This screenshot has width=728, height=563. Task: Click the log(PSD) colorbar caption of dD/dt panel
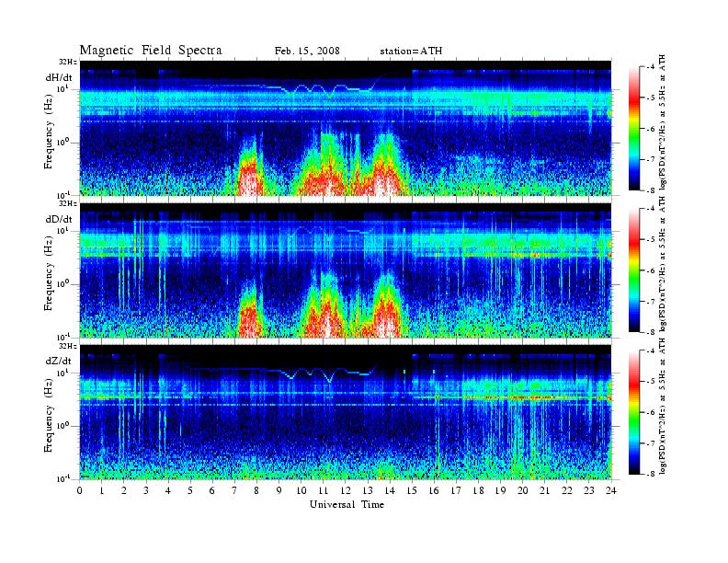[662, 264]
